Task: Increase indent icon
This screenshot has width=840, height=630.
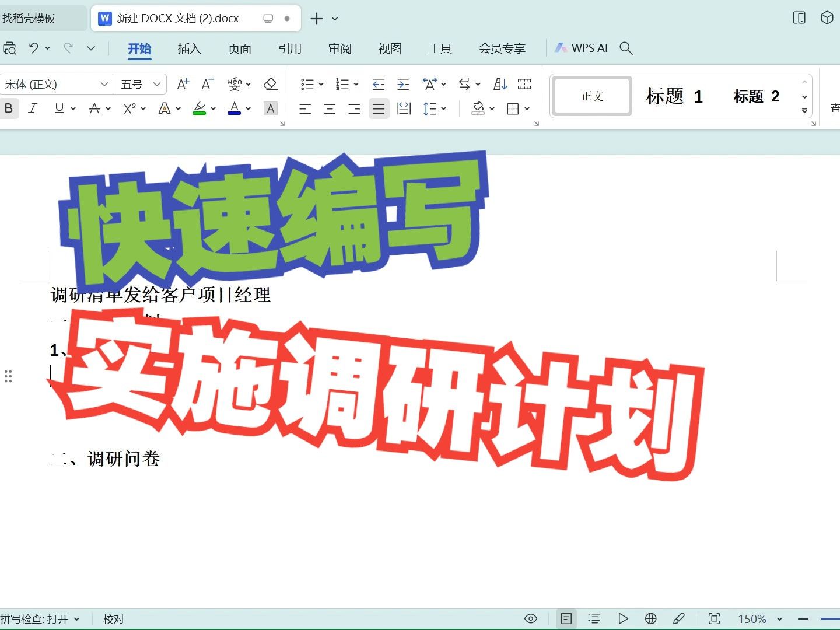Action: pos(403,85)
